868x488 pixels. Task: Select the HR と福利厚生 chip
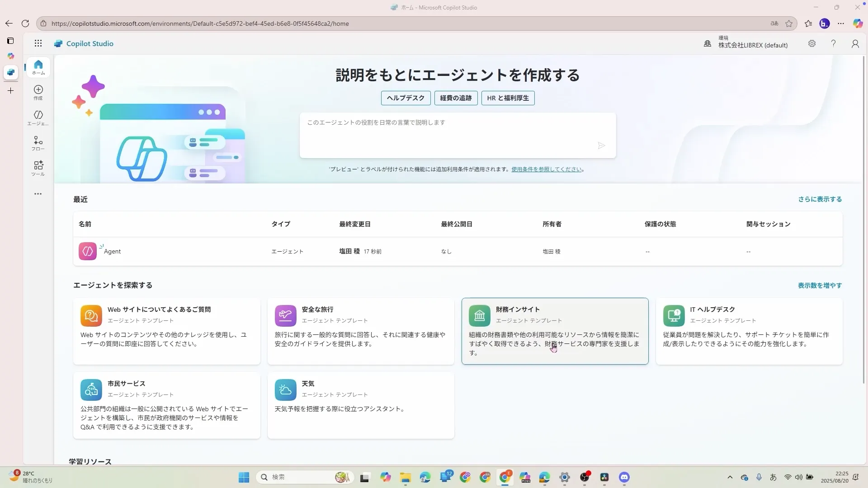tap(507, 98)
